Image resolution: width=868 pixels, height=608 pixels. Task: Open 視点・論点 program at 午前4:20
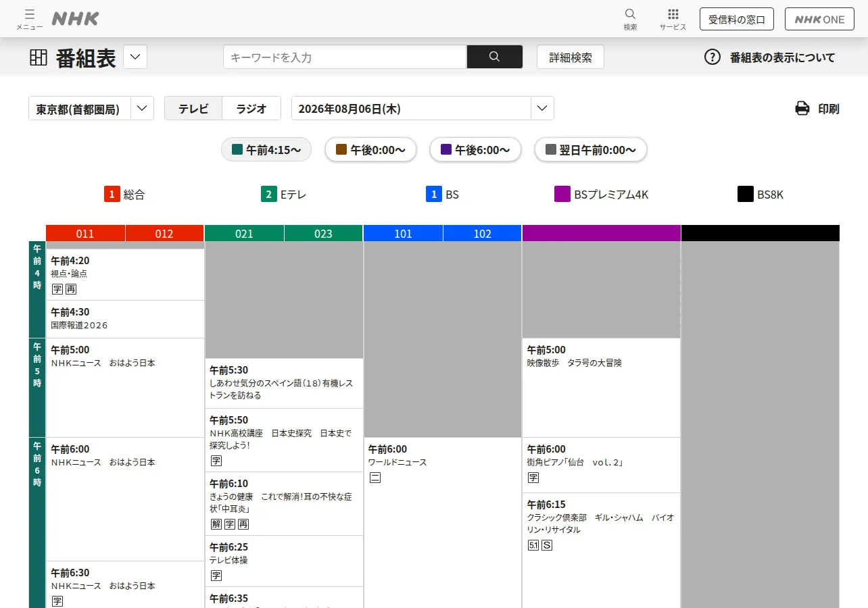coord(125,274)
